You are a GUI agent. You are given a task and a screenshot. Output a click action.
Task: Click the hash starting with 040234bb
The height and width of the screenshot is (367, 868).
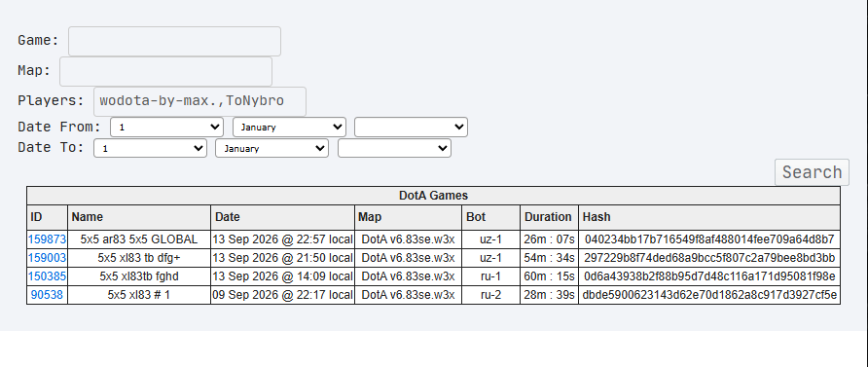pyautogui.click(x=709, y=239)
